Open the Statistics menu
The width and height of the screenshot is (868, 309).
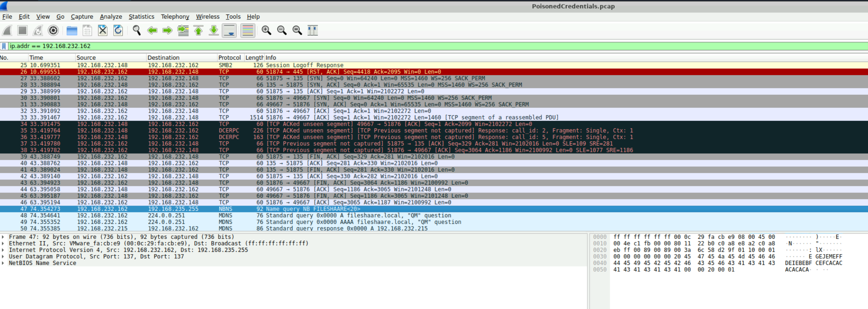click(141, 16)
